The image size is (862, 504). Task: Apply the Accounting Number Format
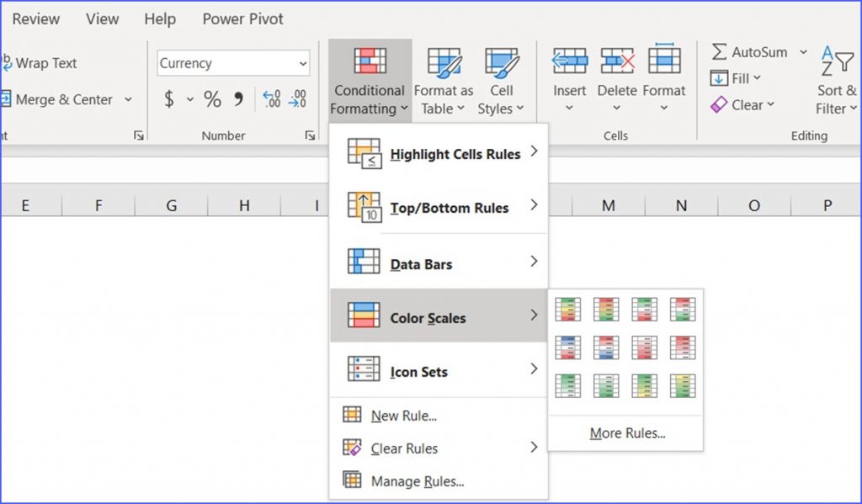168,98
